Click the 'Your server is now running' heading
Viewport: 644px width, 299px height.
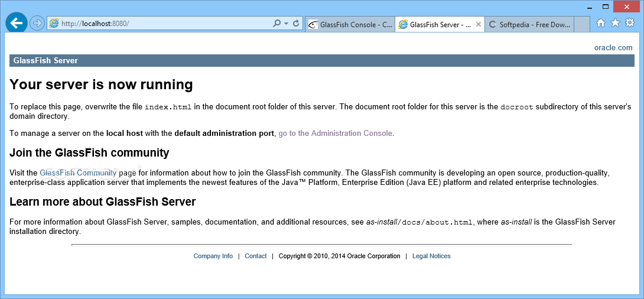[101, 84]
